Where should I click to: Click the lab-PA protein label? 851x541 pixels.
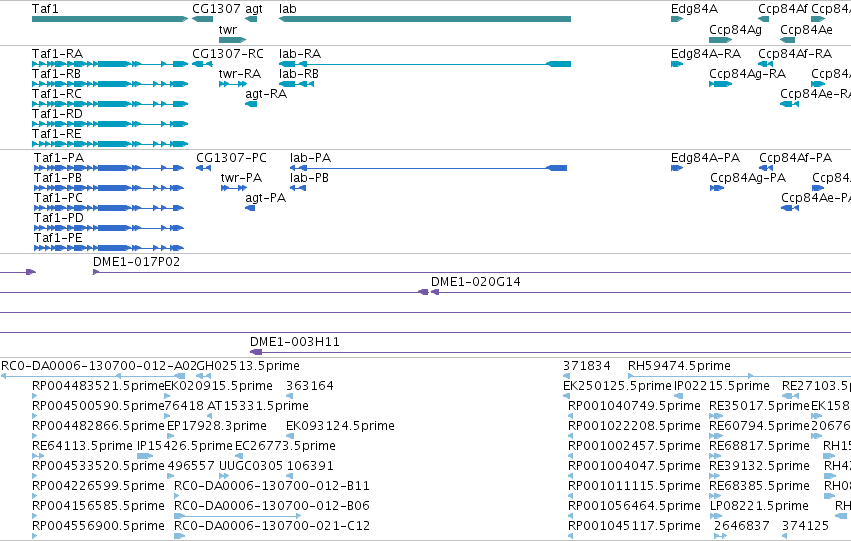click(310, 158)
